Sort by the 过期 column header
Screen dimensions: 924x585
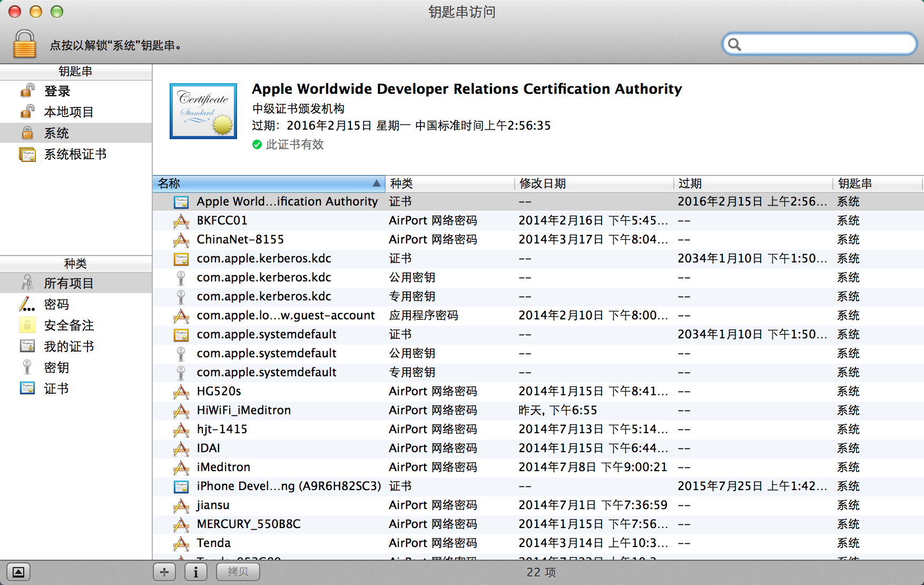(x=753, y=183)
